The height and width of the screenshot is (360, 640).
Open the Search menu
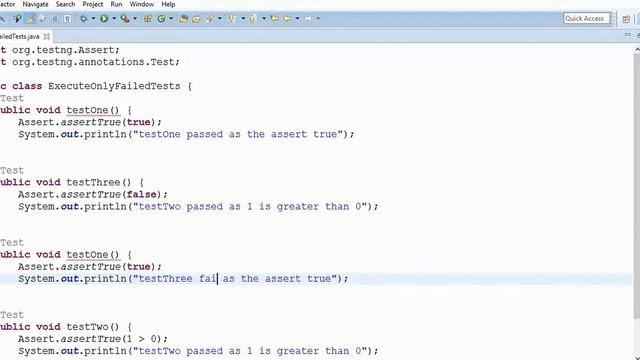click(x=65, y=4)
